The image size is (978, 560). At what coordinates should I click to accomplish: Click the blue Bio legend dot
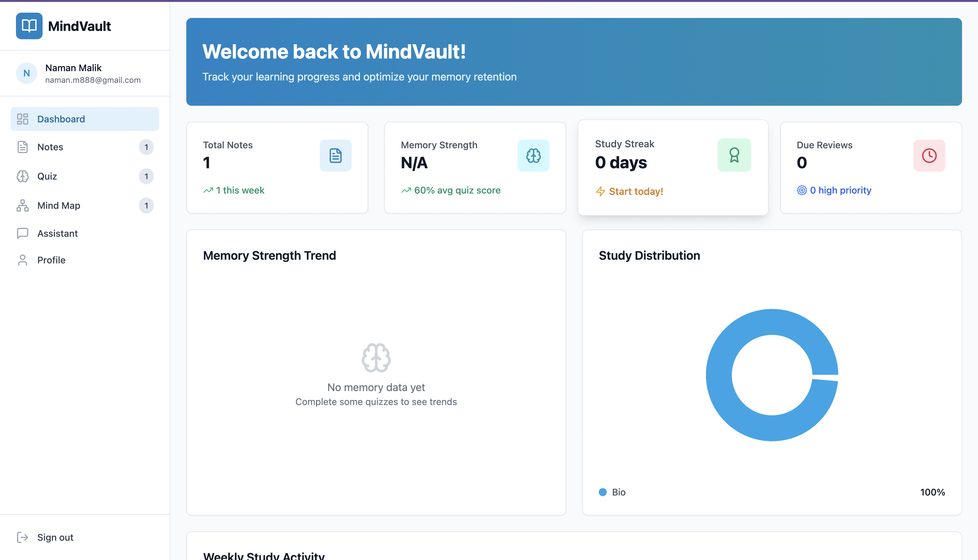pyautogui.click(x=602, y=492)
